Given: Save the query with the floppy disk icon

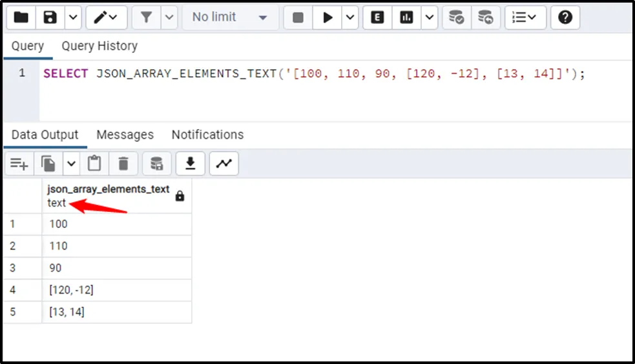Looking at the screenshot, I should coord(50,17).
